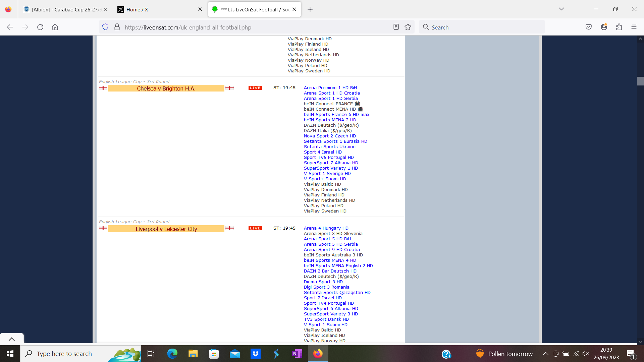Close the Albion Carabao Cup tab
644x362 pixels.
[x=105, y=9]
